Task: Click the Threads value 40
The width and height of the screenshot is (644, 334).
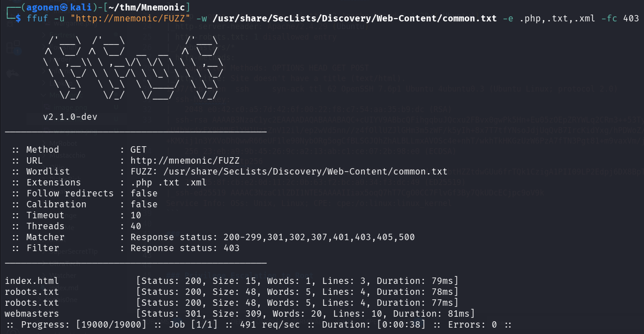Action: 136,226
